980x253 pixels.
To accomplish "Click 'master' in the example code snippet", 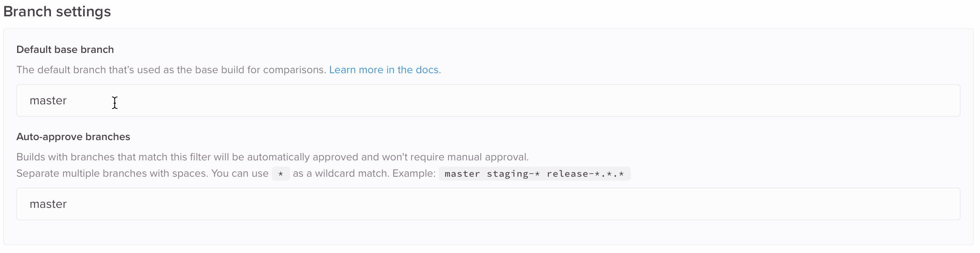I will click(x=462, y=174).
